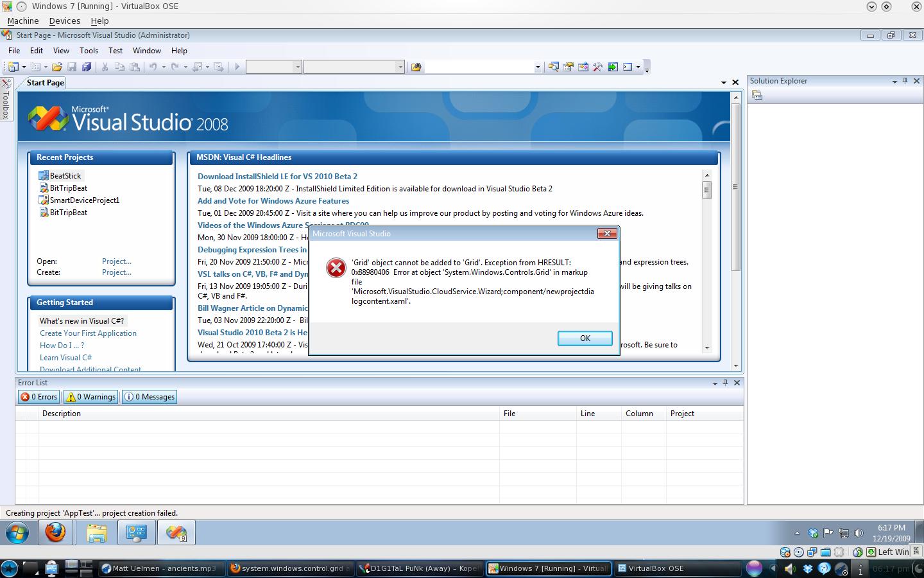The height and width of the screenshot is (578, 924).
Task: Open Solution Explorer from the toolbar icon
Action: (x=553, y=67)
